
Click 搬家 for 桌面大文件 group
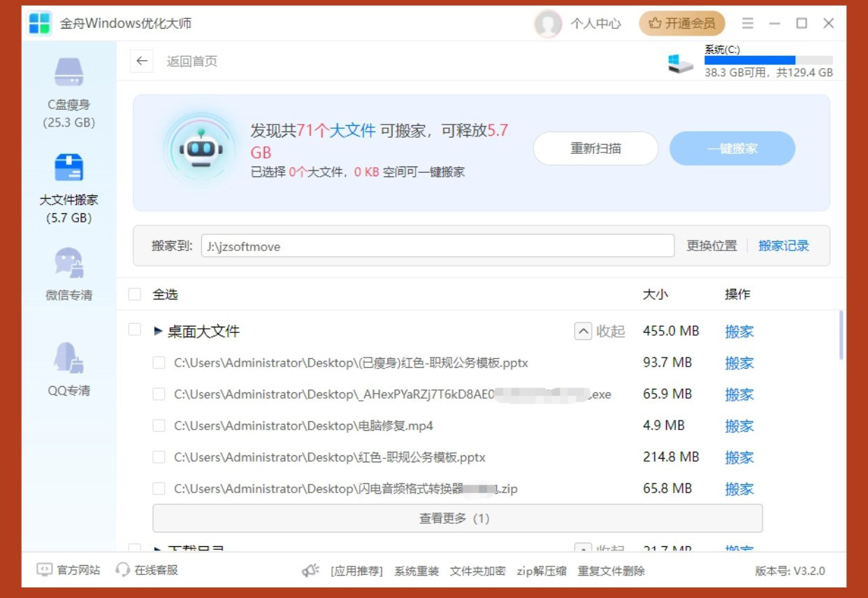[x=739, y=332]
